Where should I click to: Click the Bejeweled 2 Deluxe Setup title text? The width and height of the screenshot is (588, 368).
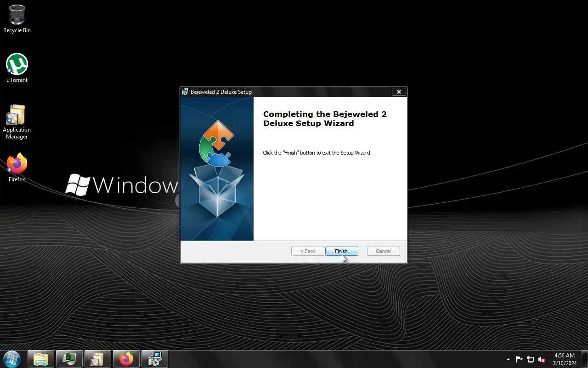click(221, 92)
